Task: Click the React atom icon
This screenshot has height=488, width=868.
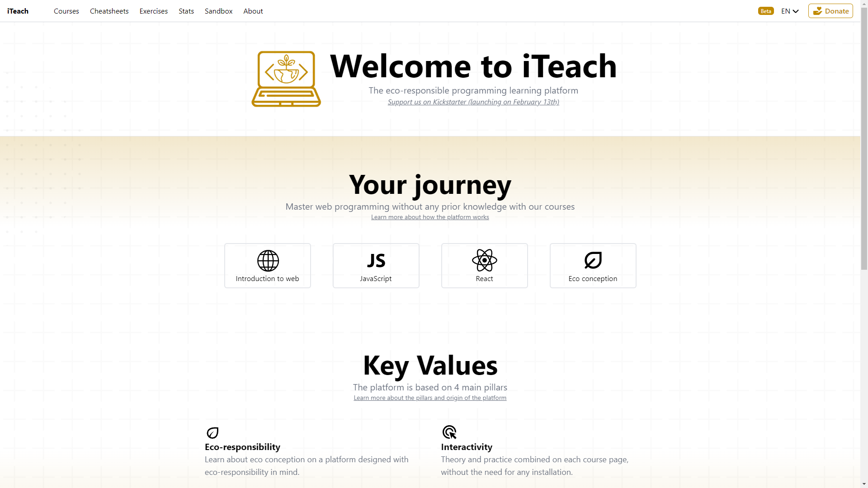Action: tap(484, 260)
